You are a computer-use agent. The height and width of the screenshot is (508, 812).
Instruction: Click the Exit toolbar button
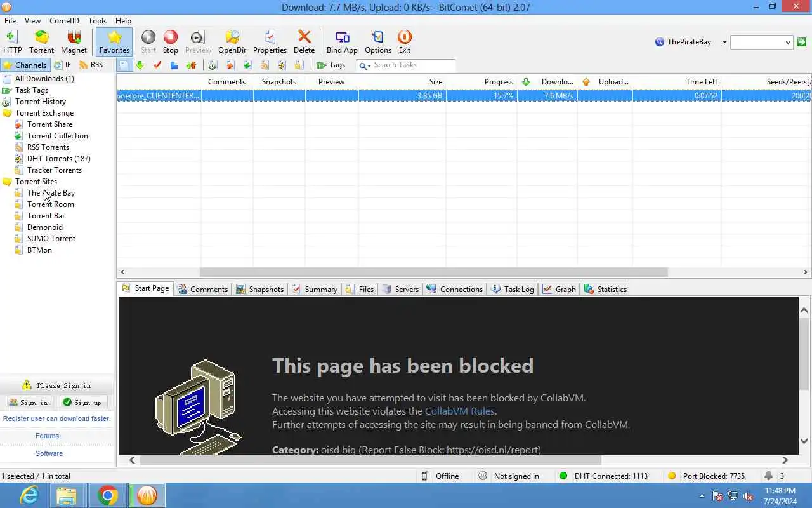[x=405, y=42]
